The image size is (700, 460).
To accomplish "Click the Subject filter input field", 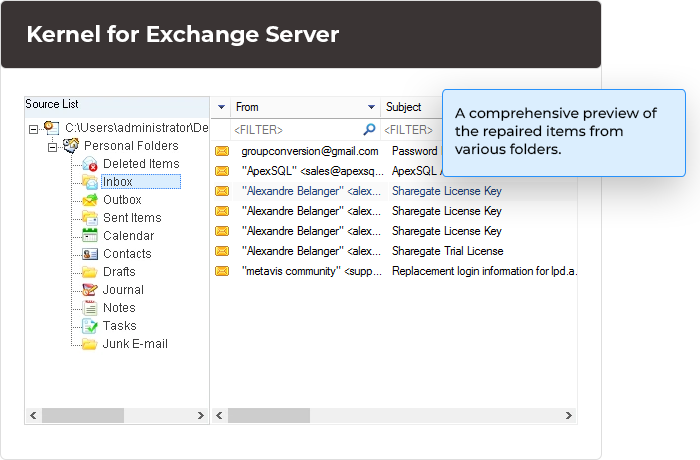I will pos(412,130).
